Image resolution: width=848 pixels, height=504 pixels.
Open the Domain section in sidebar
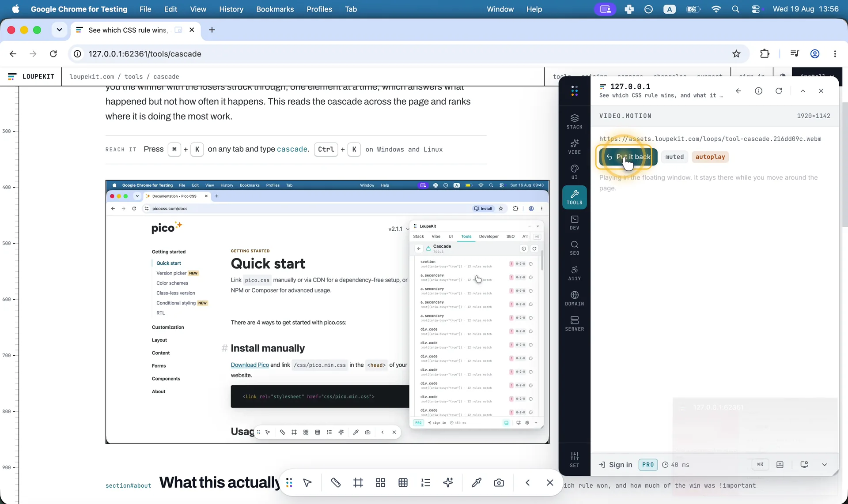(x=574, y=298)
